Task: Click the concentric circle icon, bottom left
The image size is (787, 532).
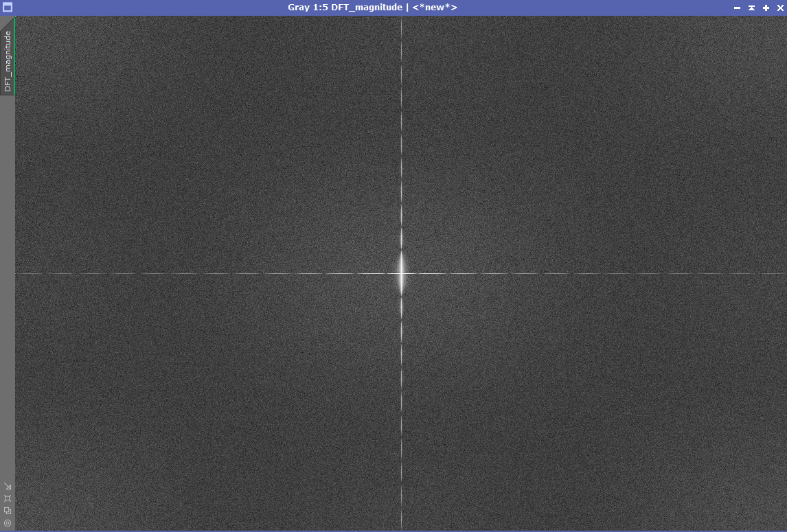Action: (8, 523)
